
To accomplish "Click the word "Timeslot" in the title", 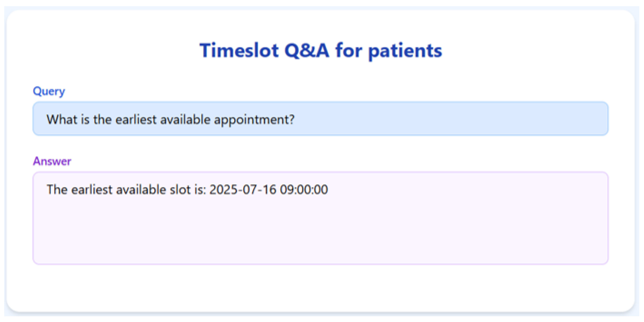I will click(239, 51).
